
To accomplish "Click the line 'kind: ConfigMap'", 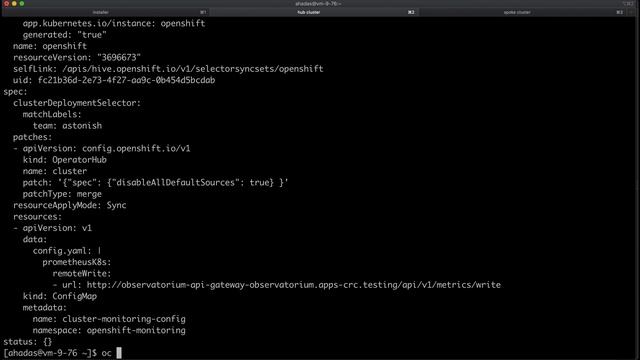I will click(x=60, y=296).
